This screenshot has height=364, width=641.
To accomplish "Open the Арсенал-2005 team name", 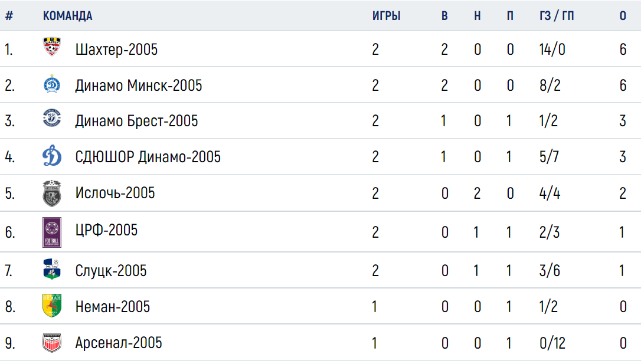I will coord(119,343).
